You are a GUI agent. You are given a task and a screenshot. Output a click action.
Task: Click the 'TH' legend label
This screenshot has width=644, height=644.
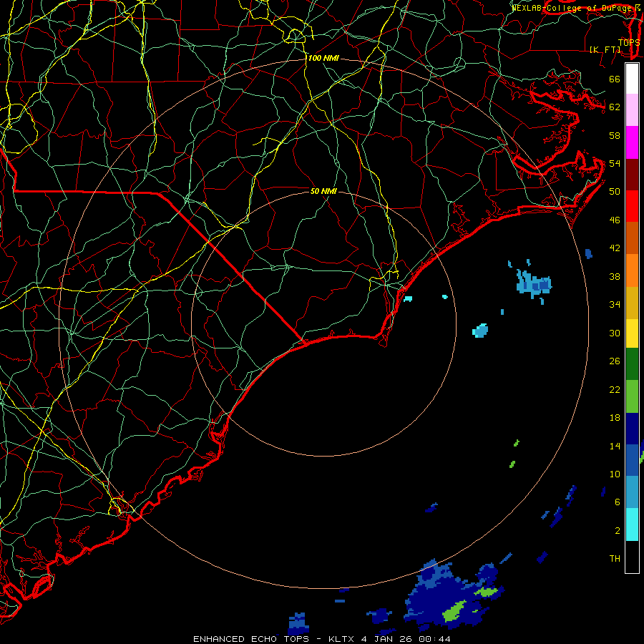click(615, 559)
